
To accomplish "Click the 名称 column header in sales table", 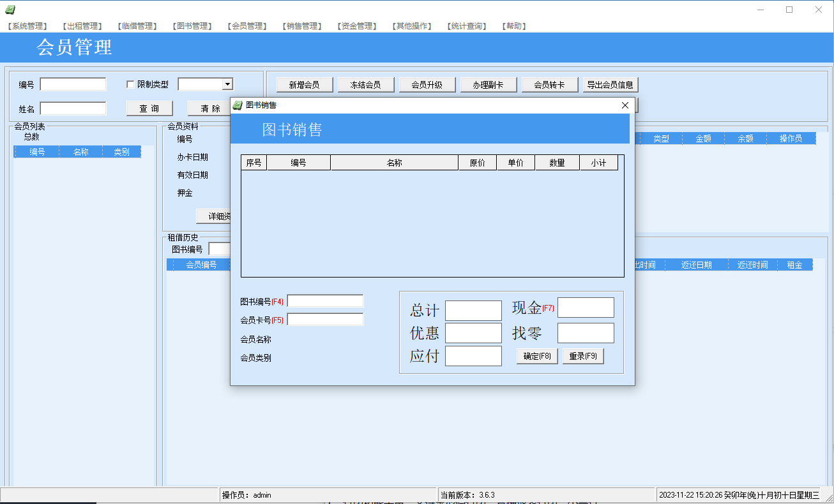I will pos(395,163).
